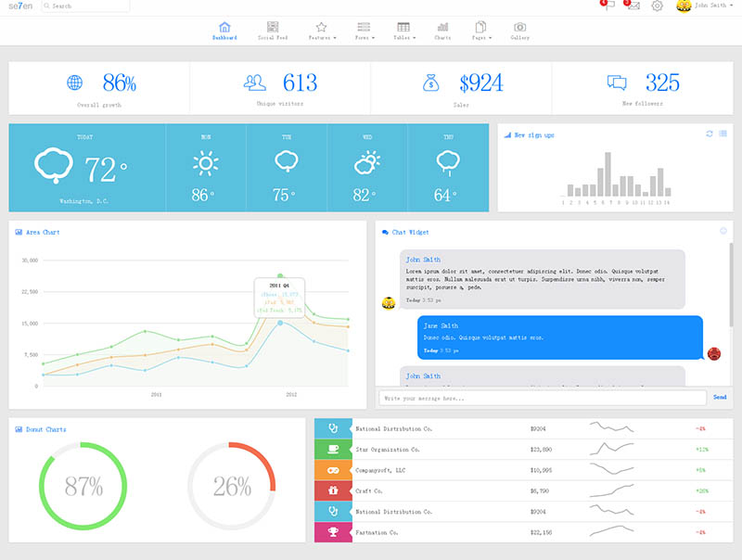Open the flag notifications icon
742x560 pixels.
coord(608,6)
